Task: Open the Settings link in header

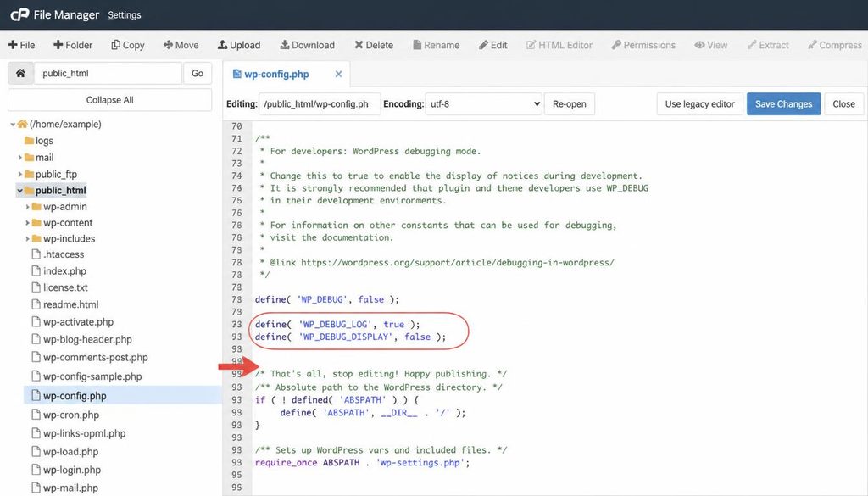Action: 124,15
